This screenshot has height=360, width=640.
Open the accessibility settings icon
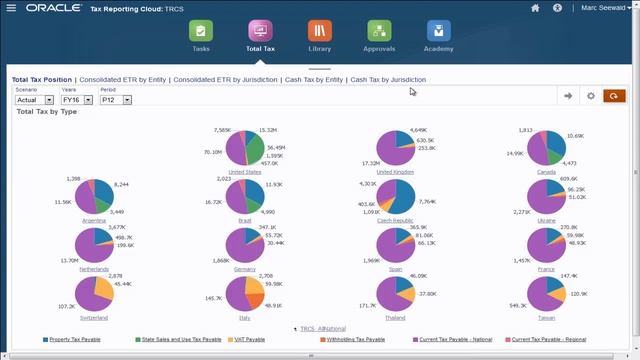tap(557, 8)
